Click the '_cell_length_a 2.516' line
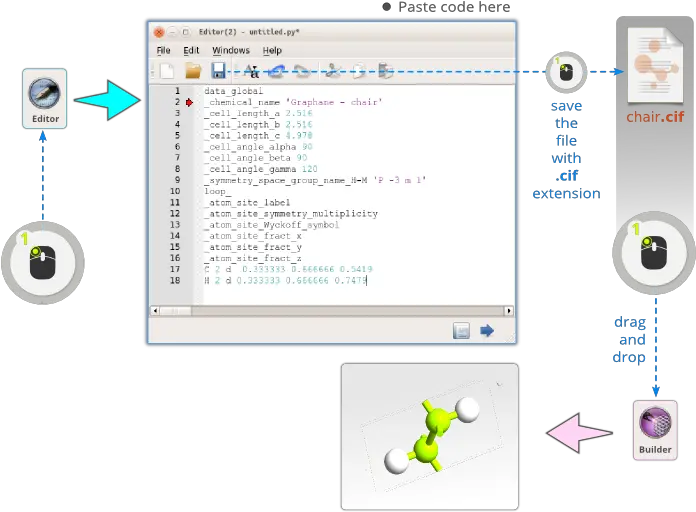696x512 pixels. click(x=258, y=113)
